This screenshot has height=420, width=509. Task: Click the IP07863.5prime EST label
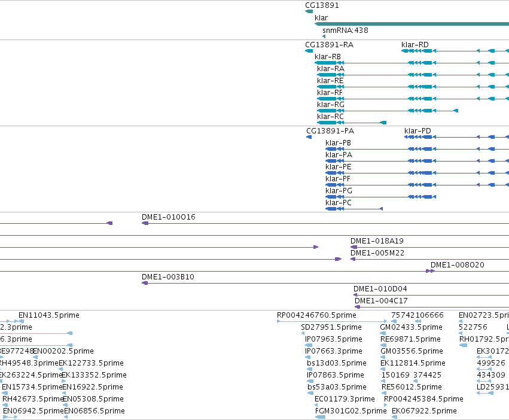coord(336,376)
